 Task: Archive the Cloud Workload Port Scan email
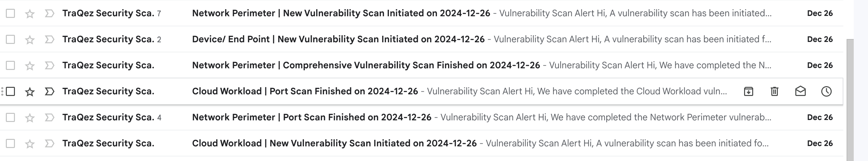pyautogui.click(x=748, y=91)
